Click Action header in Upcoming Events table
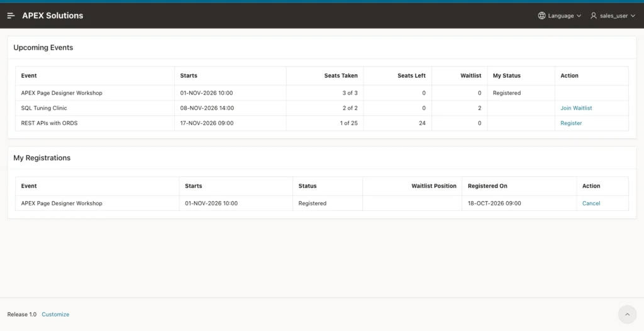 569,76
